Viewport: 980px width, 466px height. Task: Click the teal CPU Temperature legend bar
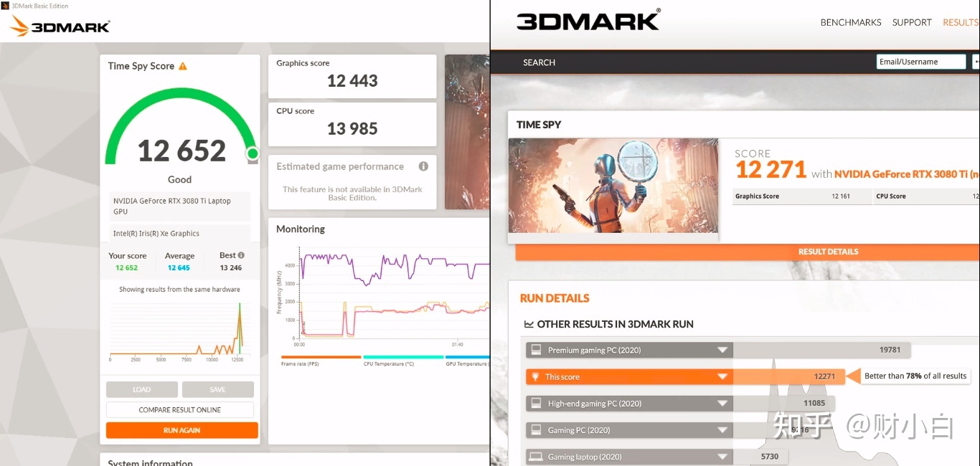(x=403, y=356)
